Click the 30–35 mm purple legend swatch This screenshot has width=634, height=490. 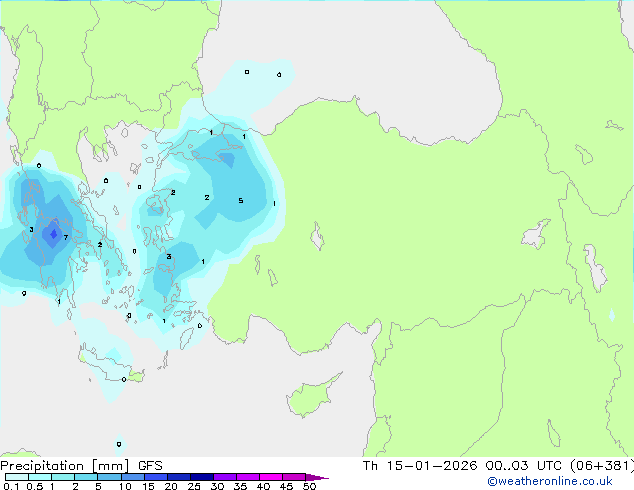(224, 477)
